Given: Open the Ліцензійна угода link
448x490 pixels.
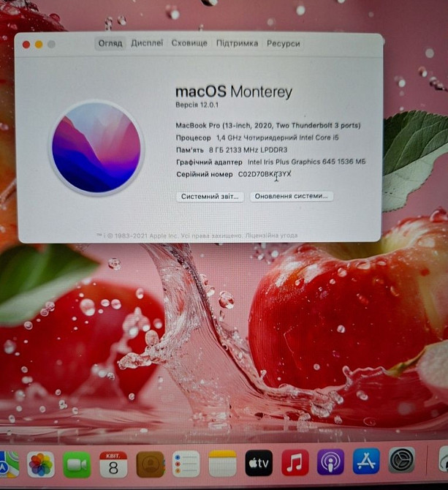Looking at the screenshot, I should (271, 235).
